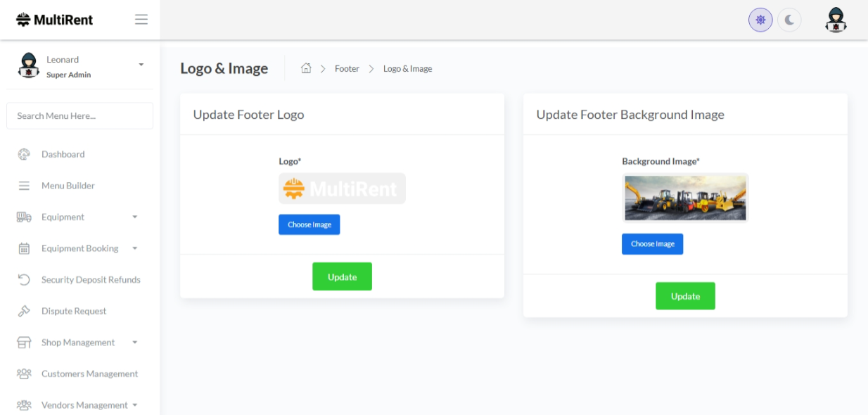Click the Footer breadcrumb link
Viewport: 868px width, 415px height.
pos(347,69)
